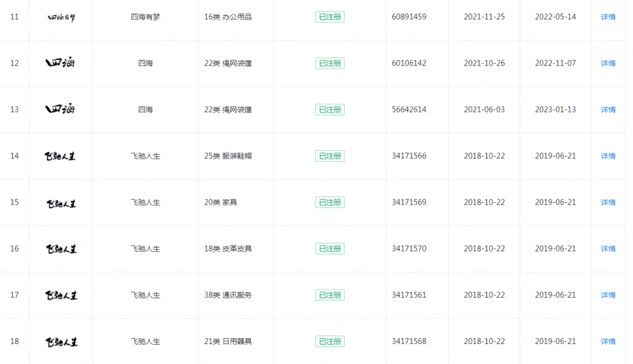The width and height of the screenshot is (633, 364).
Task: Select registration number 34171561
Action: [x=409, y=295]
